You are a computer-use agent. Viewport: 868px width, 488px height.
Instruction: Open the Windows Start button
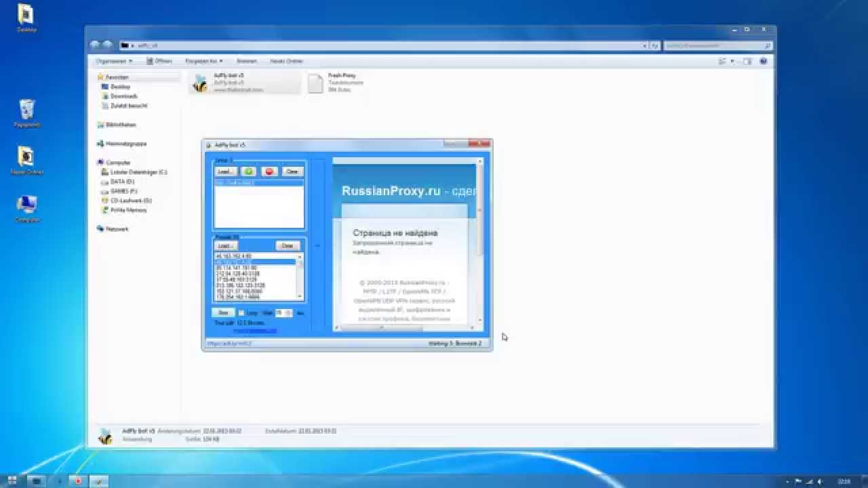coord(12,481)
